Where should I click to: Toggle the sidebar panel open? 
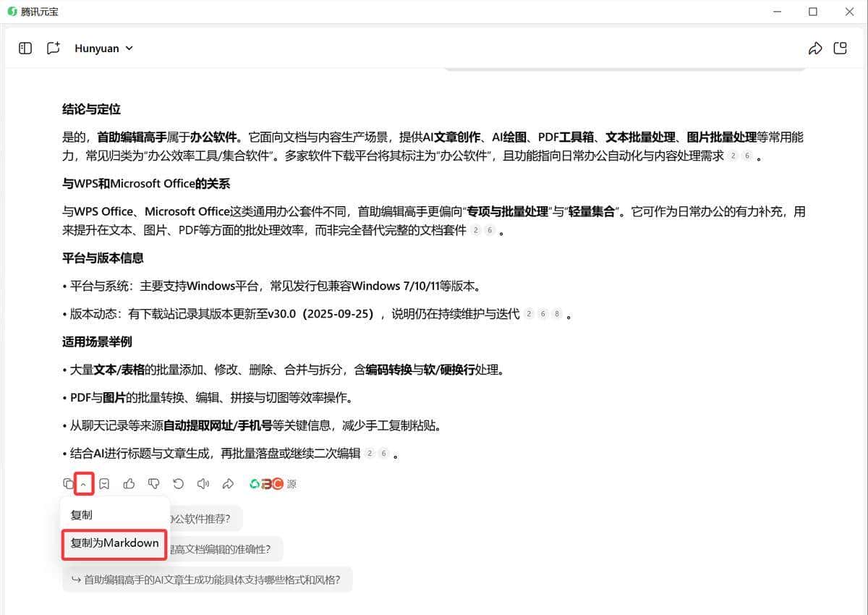point(25,48)
